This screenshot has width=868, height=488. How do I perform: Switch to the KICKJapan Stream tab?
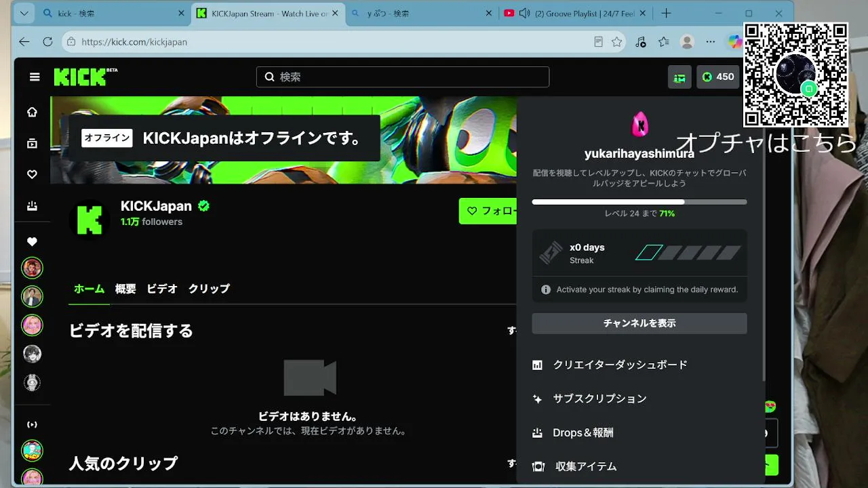click(x=267, y=14)
